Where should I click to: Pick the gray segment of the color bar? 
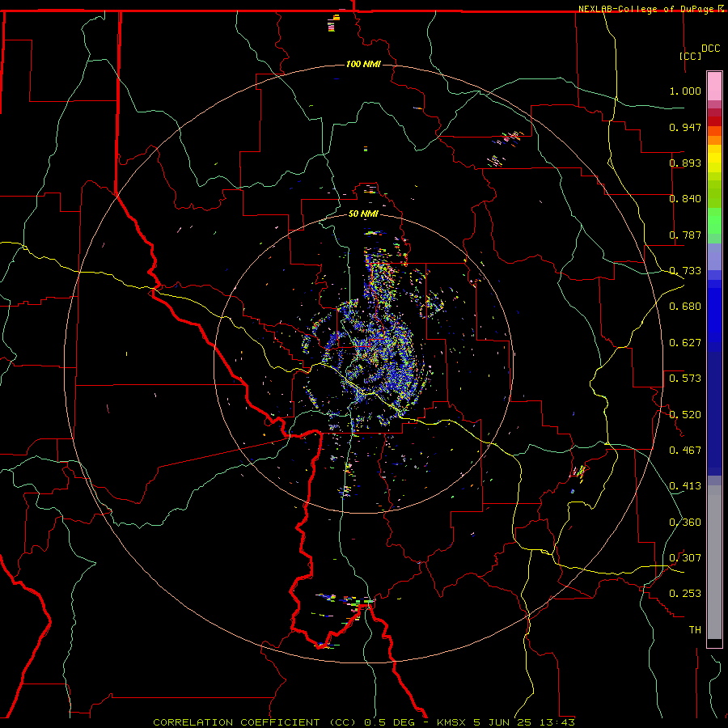coord(714,562)
